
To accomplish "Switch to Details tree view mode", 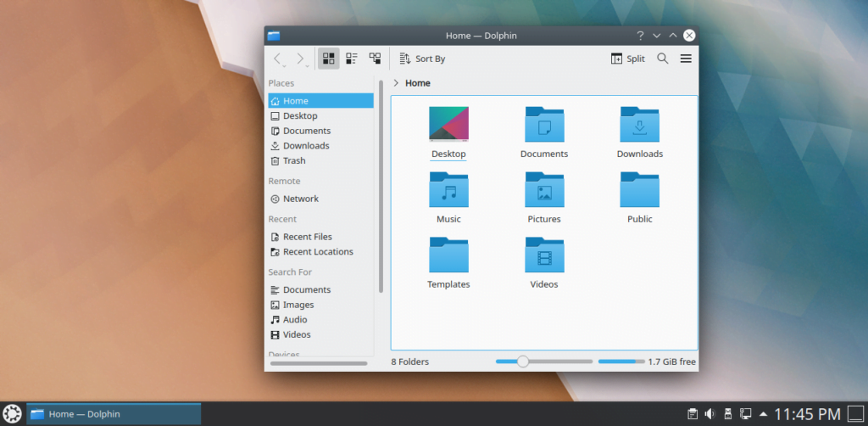I will coord(375,59).
